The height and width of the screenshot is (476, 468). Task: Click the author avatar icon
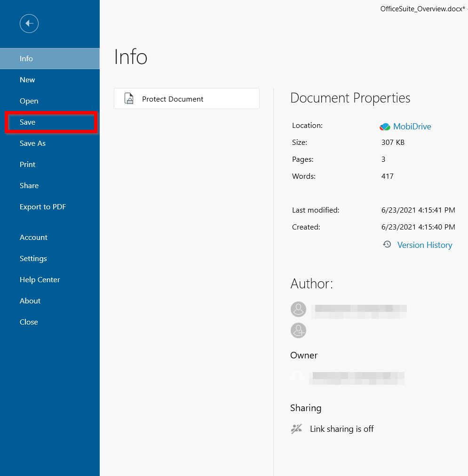pos(298,309)
